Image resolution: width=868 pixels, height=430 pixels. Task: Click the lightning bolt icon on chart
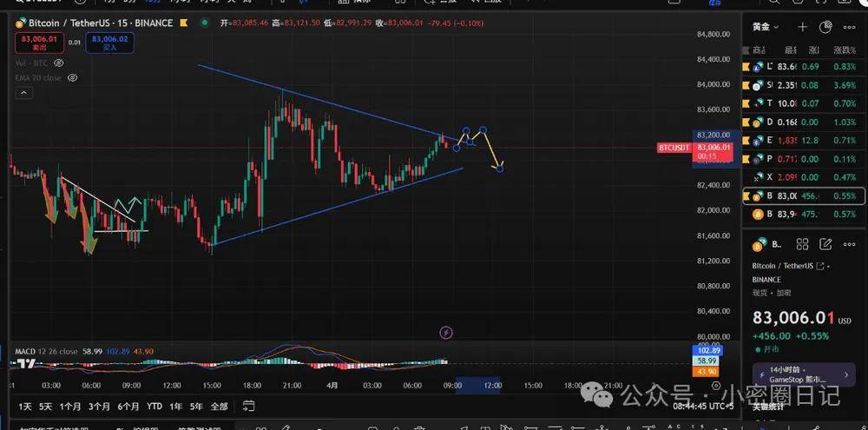(446, 332)
